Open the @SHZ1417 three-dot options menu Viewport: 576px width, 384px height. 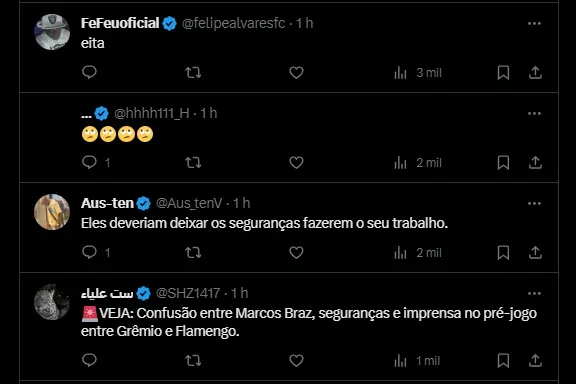pyautogui.click(x=534, y=294)
